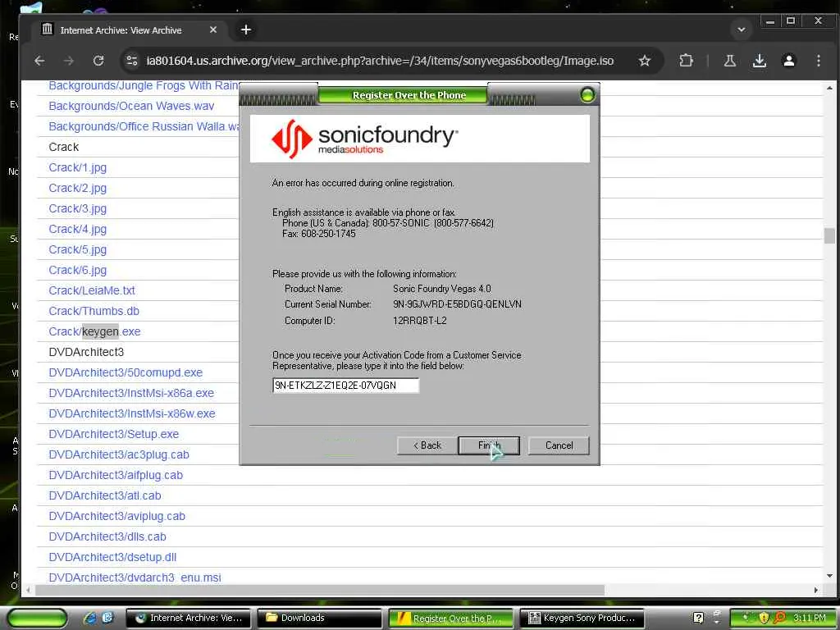Open Crack/1.jpg link
The height and width of the screenshot is (630, 840).
pyautogui.click(x=78, y=167)
